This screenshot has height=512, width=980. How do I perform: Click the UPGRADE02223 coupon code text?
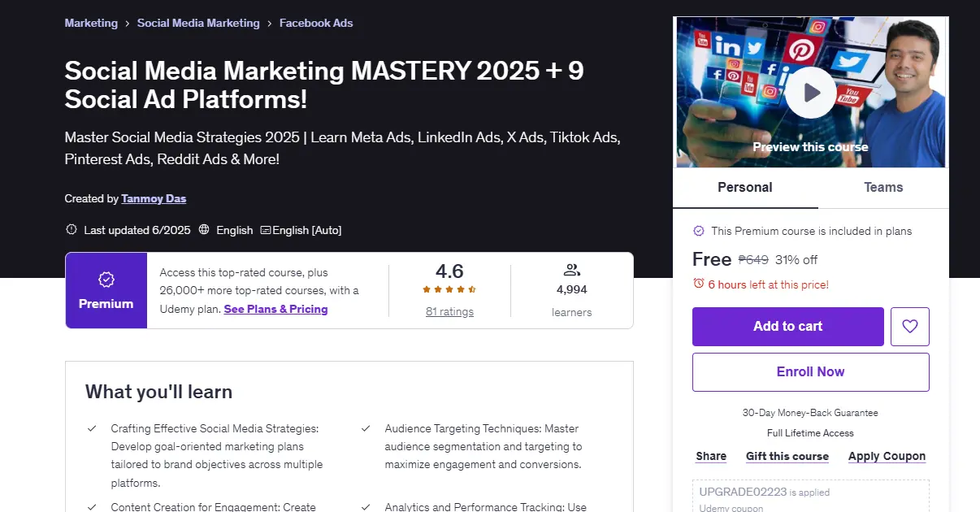[743, 492]
